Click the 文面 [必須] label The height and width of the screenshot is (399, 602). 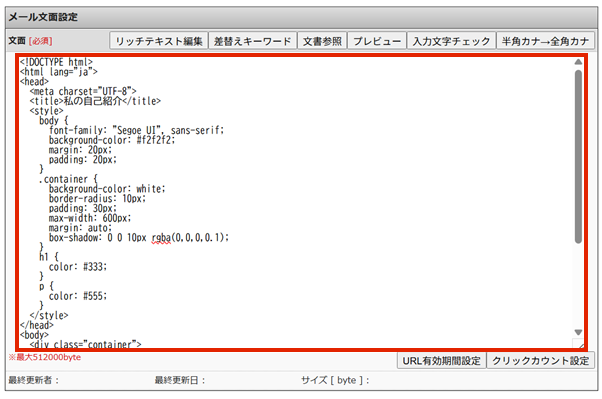(x=30, y=41)
